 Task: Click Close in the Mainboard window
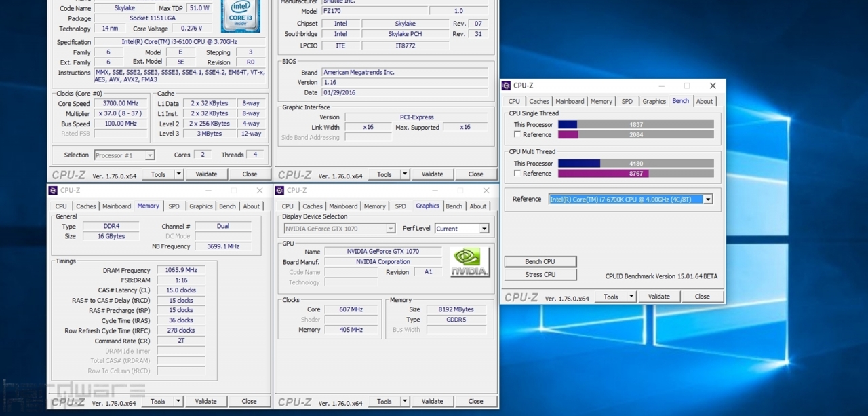476,174
